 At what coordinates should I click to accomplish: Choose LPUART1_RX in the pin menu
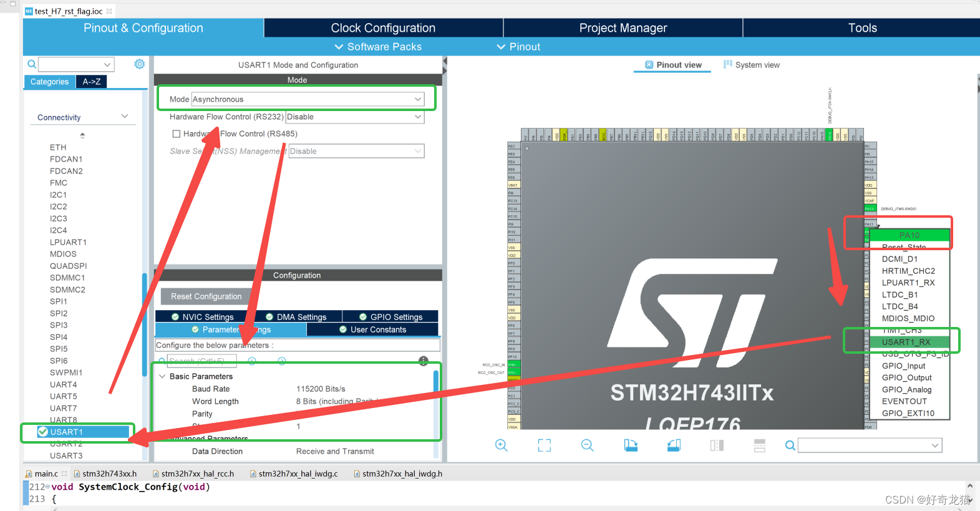(908, 283)
